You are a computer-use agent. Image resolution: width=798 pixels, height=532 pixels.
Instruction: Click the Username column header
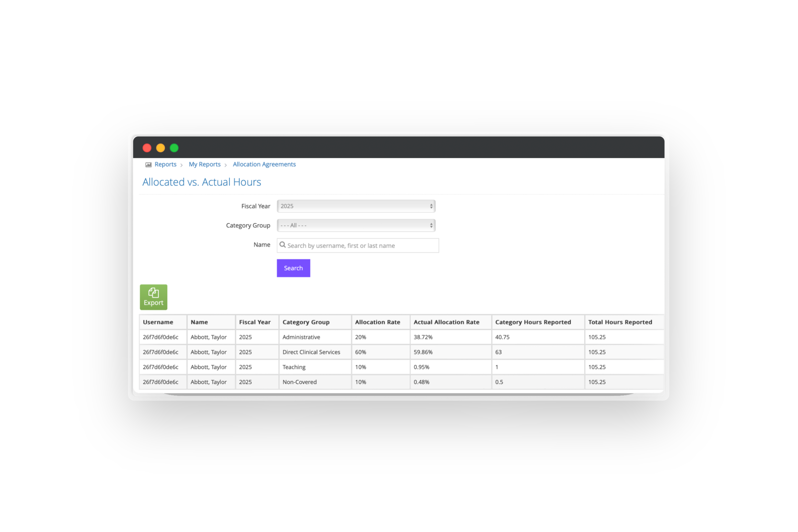(x=158, y=322)
